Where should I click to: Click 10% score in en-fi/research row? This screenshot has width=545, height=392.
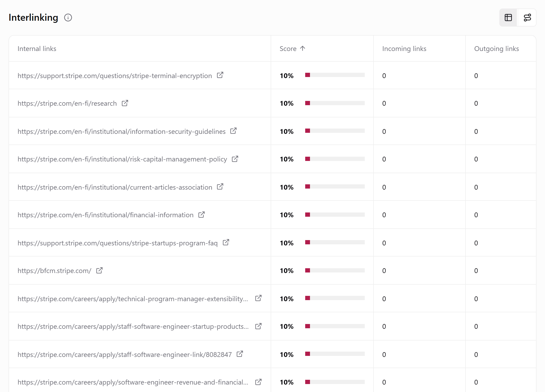(287, 103)
